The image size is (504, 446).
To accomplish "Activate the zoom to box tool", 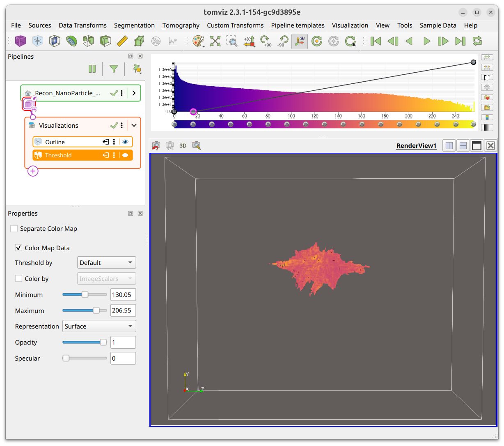I will pyautogui.click(x=232, y=41).
